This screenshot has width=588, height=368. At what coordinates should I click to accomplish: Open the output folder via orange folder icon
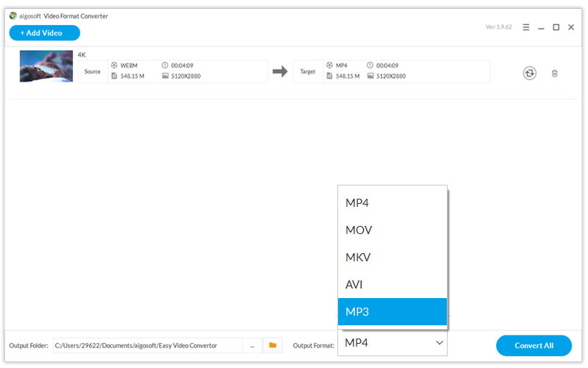(273, 345)
